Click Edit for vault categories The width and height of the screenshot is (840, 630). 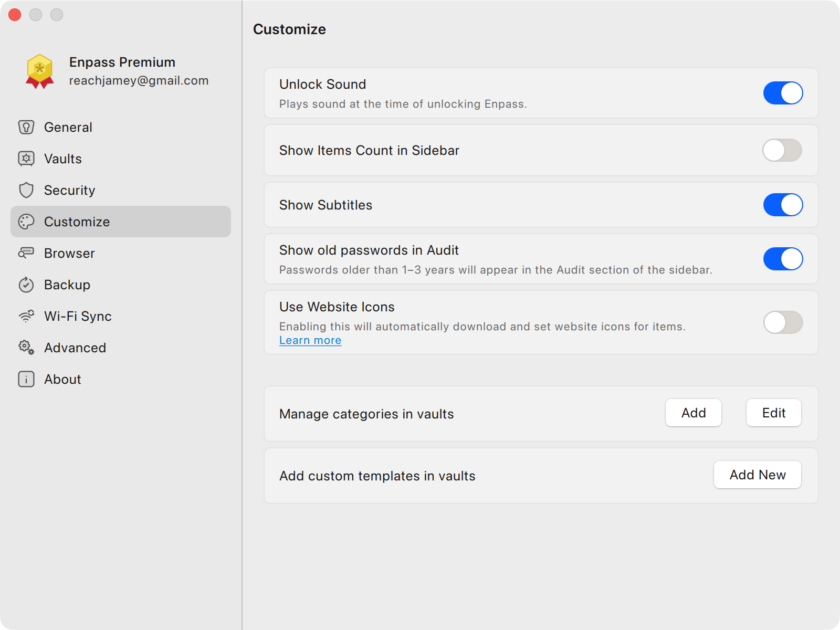point(774,413)
